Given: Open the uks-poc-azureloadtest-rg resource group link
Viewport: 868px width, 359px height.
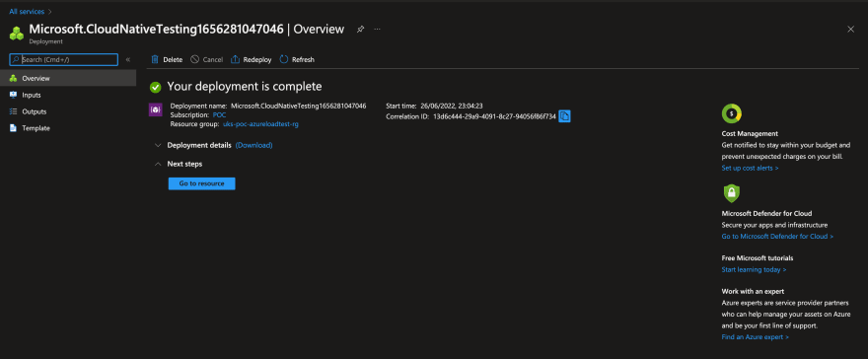Looking at the screenshot, I should coord(260,124).
